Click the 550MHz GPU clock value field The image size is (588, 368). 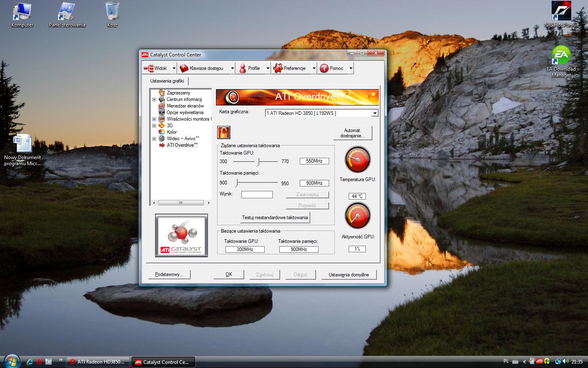click(314, 161)
